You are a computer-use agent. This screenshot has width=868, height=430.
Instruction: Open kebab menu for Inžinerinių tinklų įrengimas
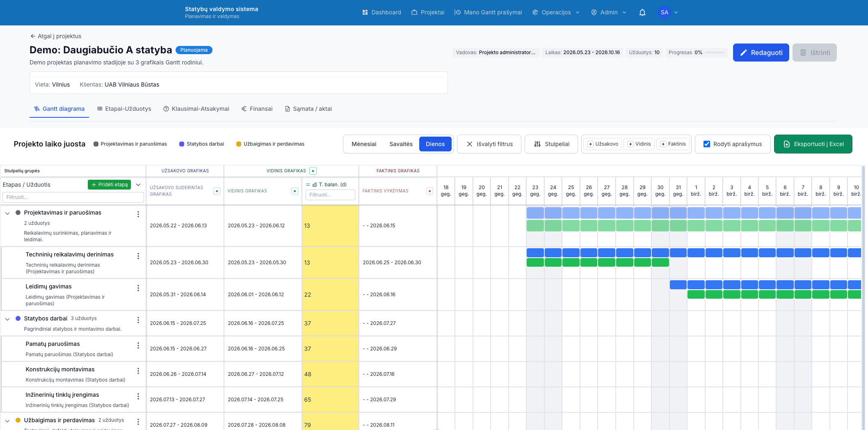(138, 396)
